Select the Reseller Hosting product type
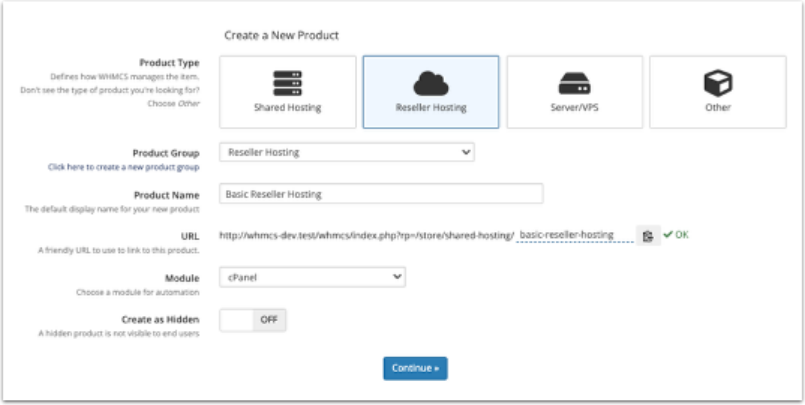805x405 pixels. click(431, 92)
